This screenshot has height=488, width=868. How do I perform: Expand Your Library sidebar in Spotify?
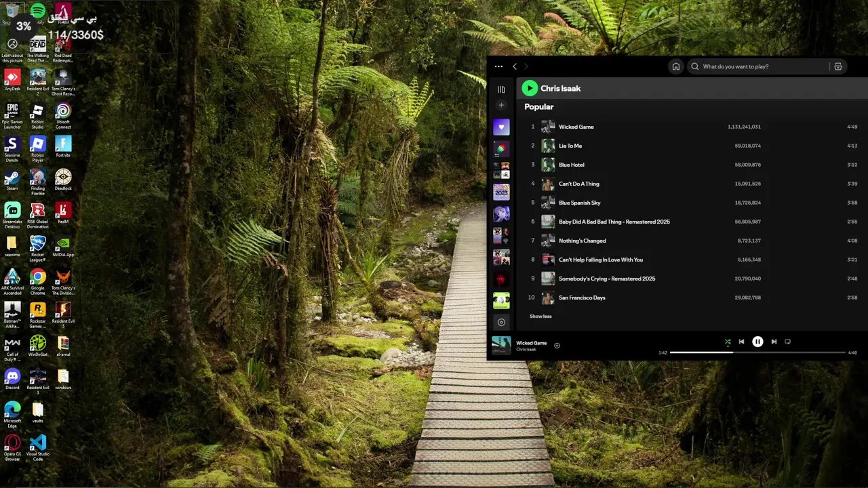tap(501, 89)
